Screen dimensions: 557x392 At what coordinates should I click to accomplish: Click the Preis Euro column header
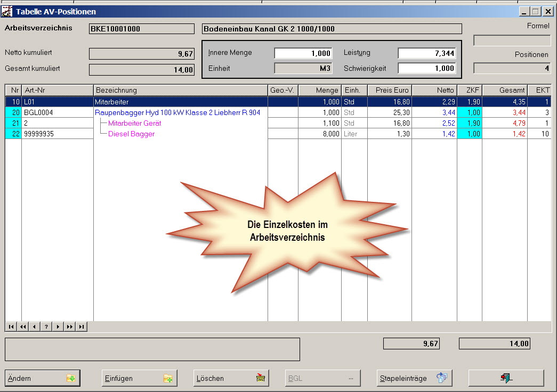[x=389, y=91]
